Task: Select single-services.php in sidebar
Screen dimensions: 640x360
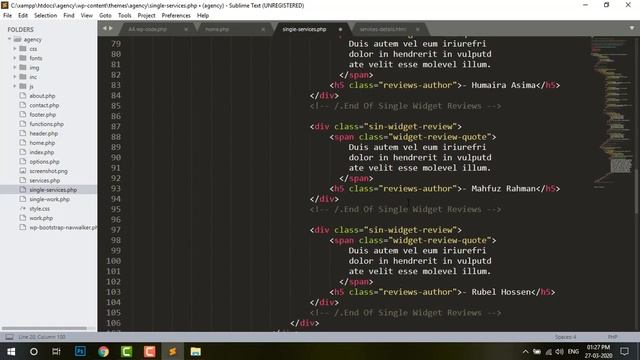Action: point(53,190)
